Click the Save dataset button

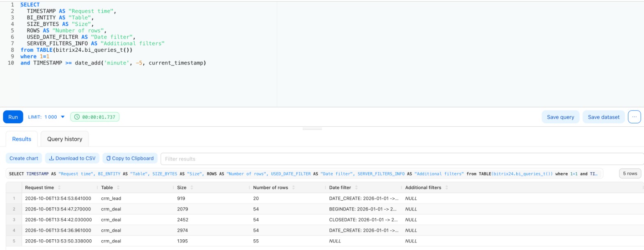(x=604, y=117)
